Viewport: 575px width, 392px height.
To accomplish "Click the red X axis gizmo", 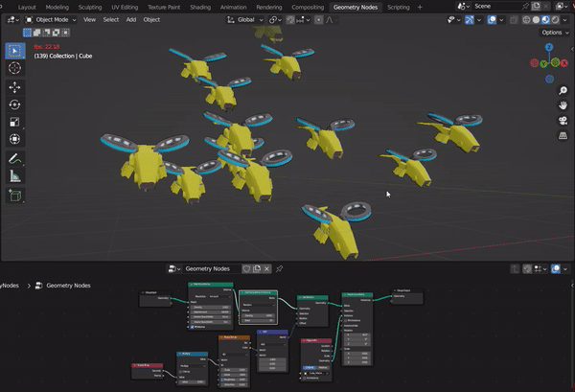I will [564, 63].
